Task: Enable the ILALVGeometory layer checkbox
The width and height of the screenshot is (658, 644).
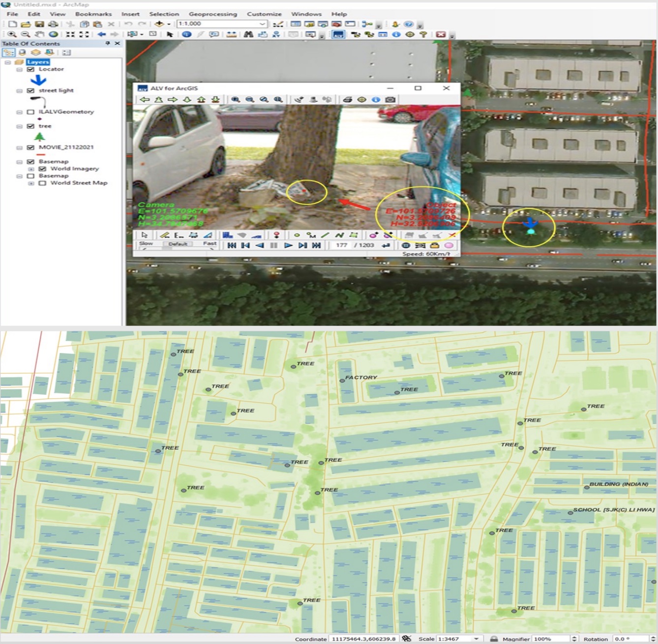Action: click(x=30, y=112)
